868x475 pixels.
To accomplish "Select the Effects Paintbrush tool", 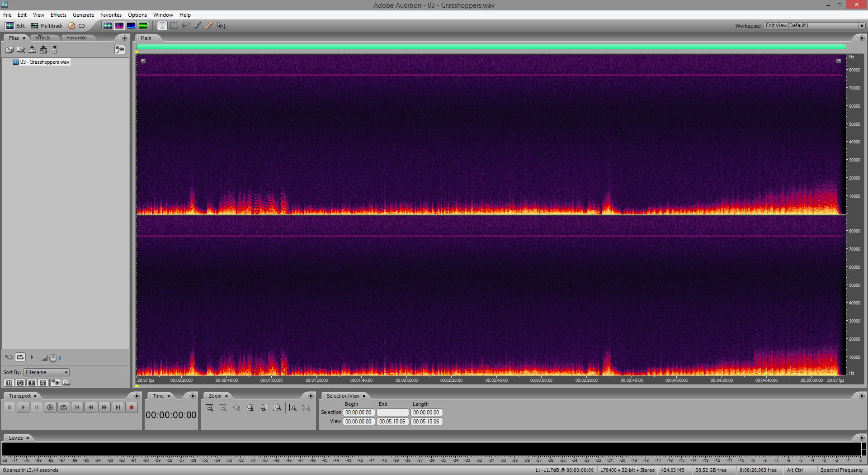I will pyautogui.click(x=198, y=26).
